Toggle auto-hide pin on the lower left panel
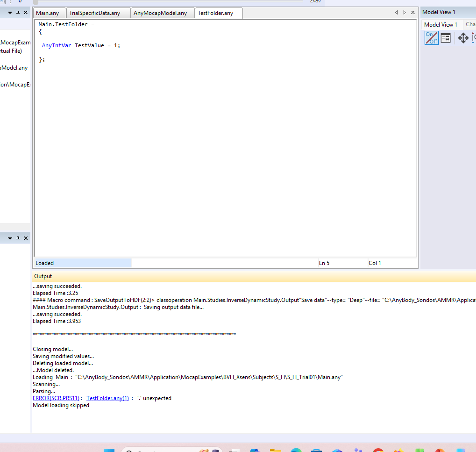Image resolution: width=476 pixels, height=452 pixels. (18, 238)
